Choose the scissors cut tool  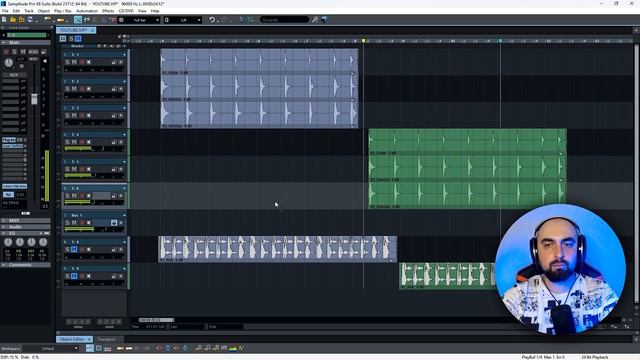click(87, 20)
